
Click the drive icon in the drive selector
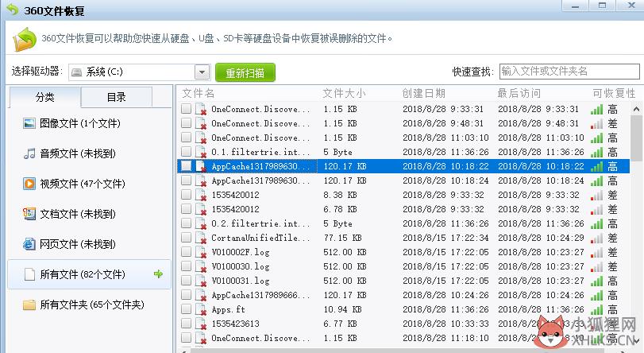[x=76, y=72]
